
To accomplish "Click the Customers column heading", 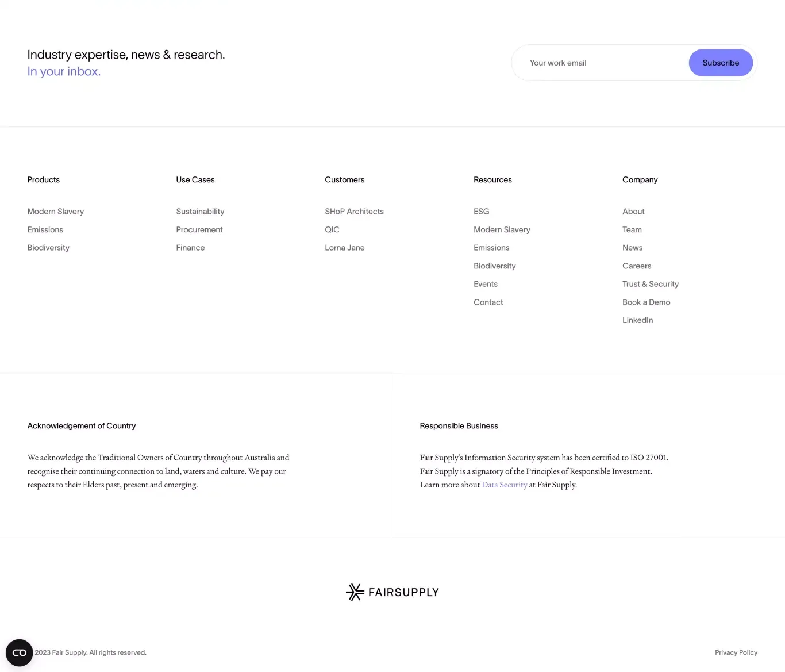I will click(x=345, y=180).
